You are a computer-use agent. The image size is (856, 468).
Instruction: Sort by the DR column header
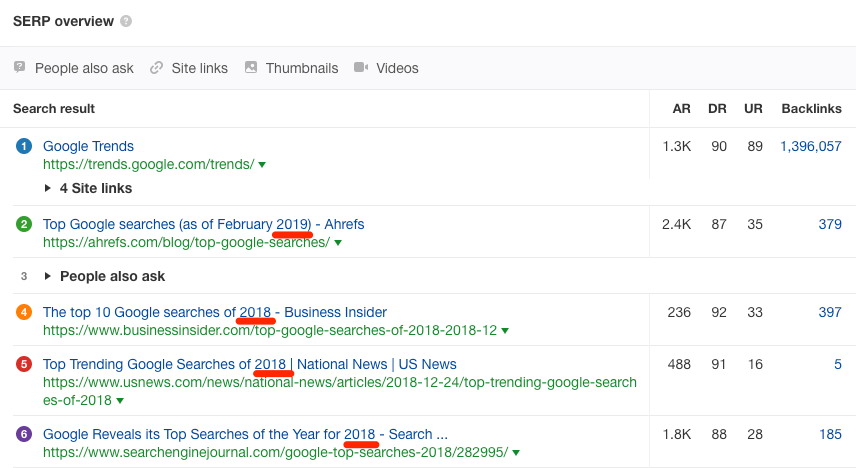tap(718, 108)
